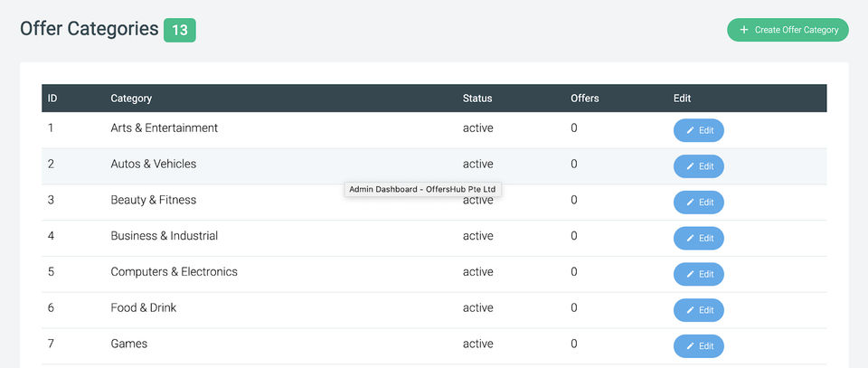Click active status of Autos & Vehicles
868x368 pixels.
point(477,165)
